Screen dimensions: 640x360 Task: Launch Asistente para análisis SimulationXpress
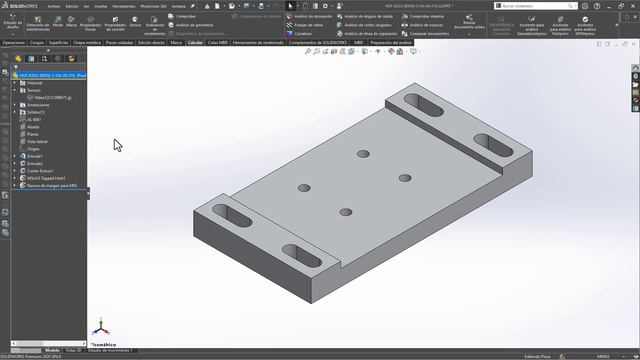click(531, 26)
